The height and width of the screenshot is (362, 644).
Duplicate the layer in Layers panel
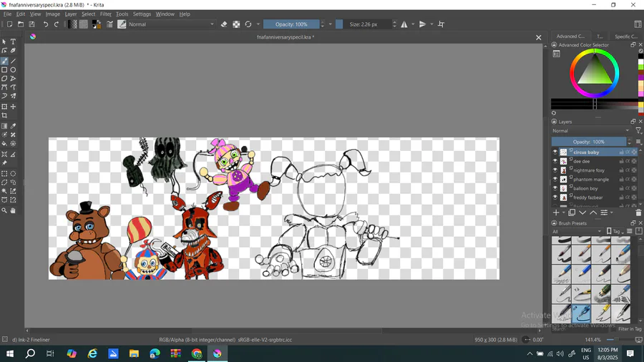[572, 212]
